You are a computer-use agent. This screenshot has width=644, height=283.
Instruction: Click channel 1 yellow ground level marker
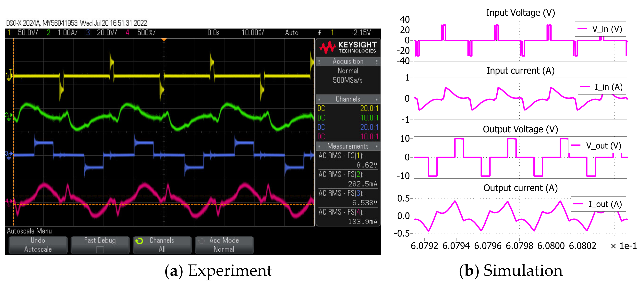click(x=9, y=75)
